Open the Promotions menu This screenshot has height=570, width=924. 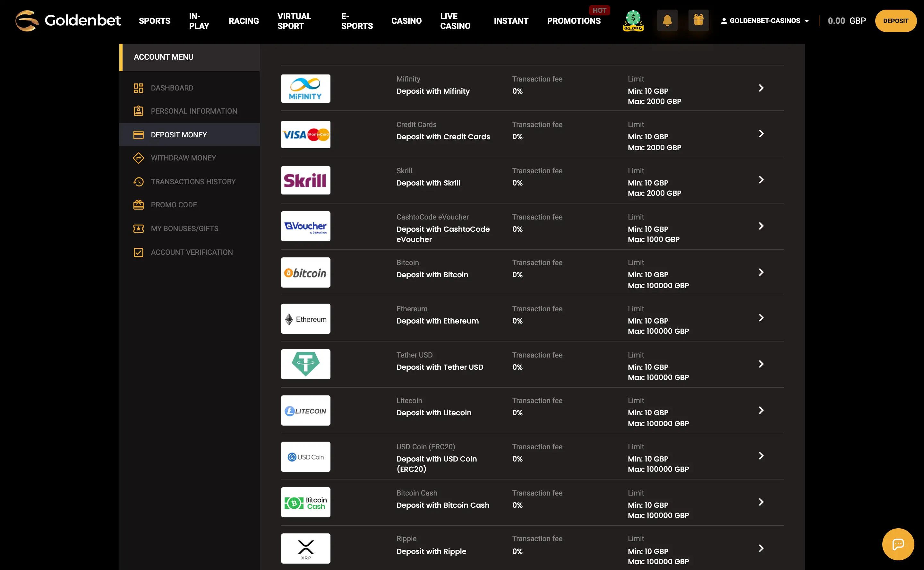point(574,21)
